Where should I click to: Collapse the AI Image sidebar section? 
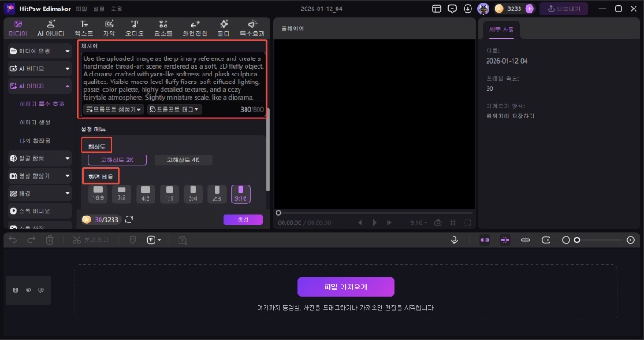click(x=39, y=86)
